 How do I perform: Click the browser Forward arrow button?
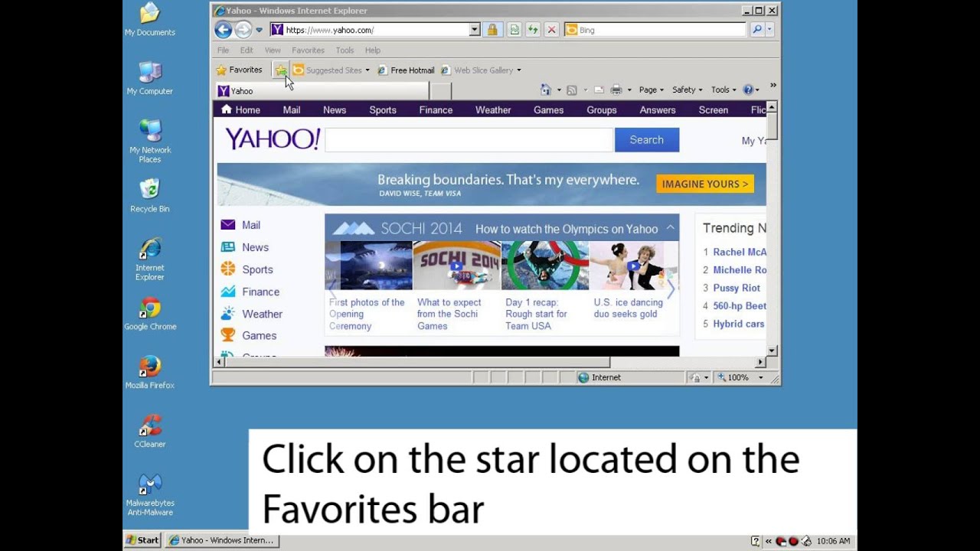point(243,30)
